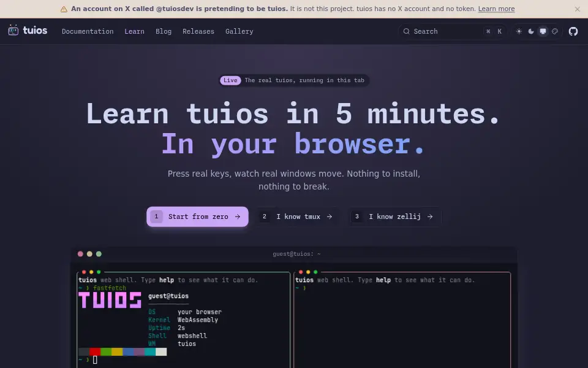The image size is (588, 368).
Task: Open the GitHub repository icon
Action: [573, 31]
